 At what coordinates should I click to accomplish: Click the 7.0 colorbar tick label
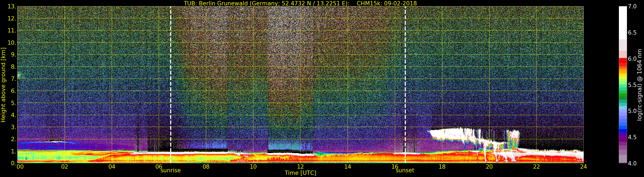[632, 7]
